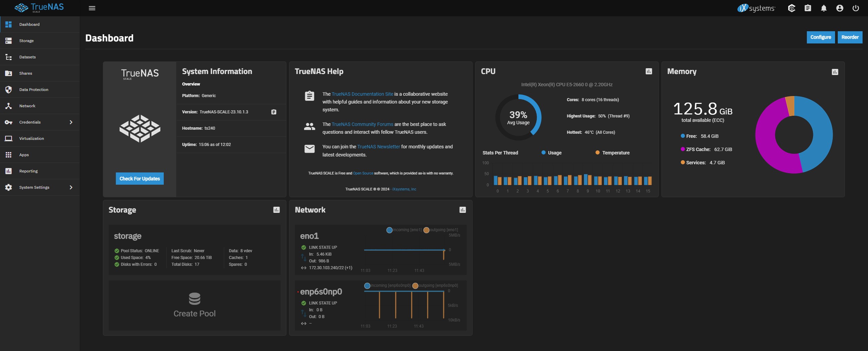The image size is (868, 351).
Task: Open Data Protection from the sidebar
Action: pyautogui.click(x=40, y=90)
